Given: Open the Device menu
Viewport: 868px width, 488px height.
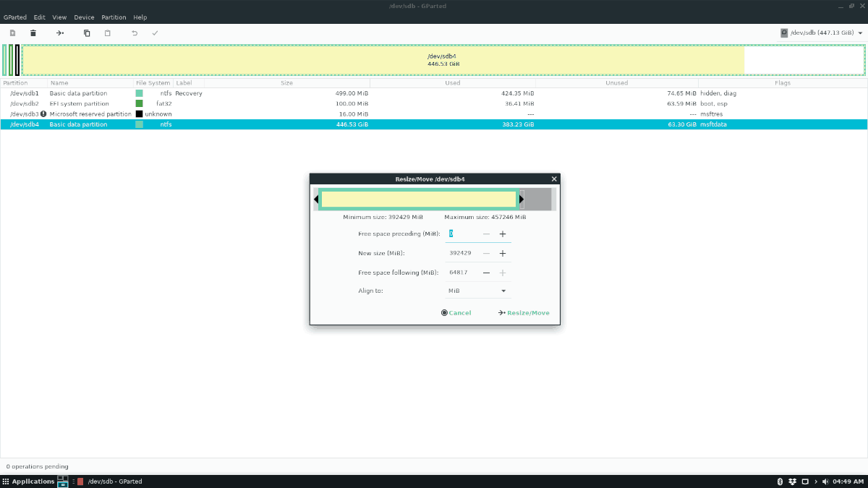Looking at the screenshot, I should pyautogui.click(x=84, y=17).
